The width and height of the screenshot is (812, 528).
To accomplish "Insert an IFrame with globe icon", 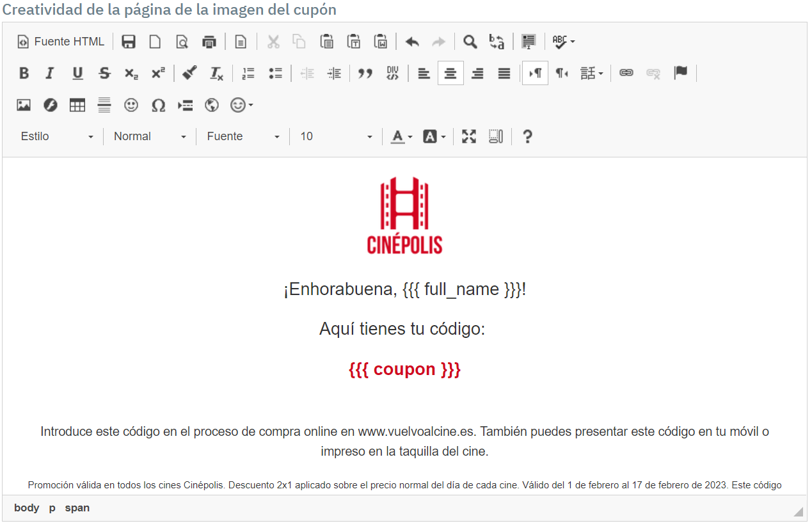I will tap(212, 105).
